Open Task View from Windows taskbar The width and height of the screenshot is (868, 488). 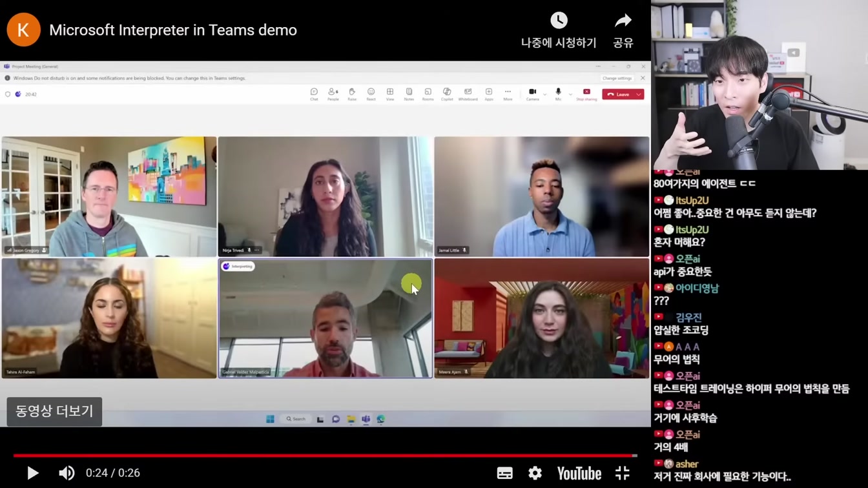click(320, 419)
